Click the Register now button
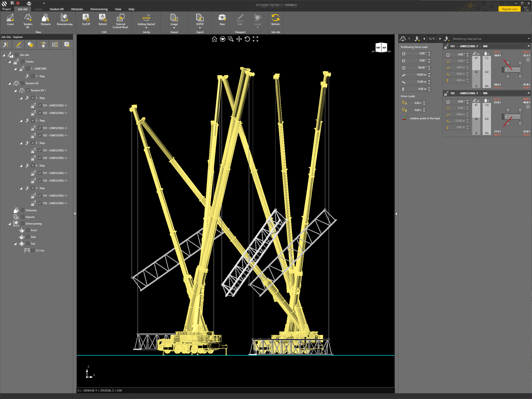The height and width of the screenshot is (399, 532). click(x=509, y=9)
